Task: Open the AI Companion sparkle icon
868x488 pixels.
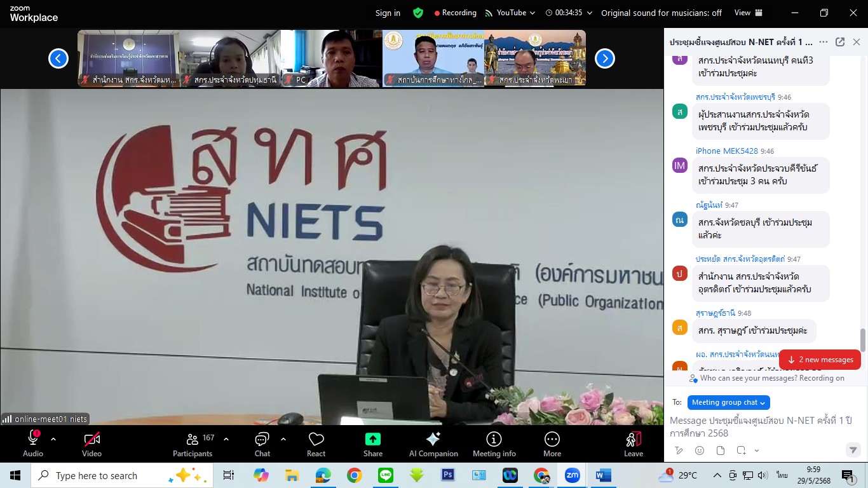Action: pos(433,444)
